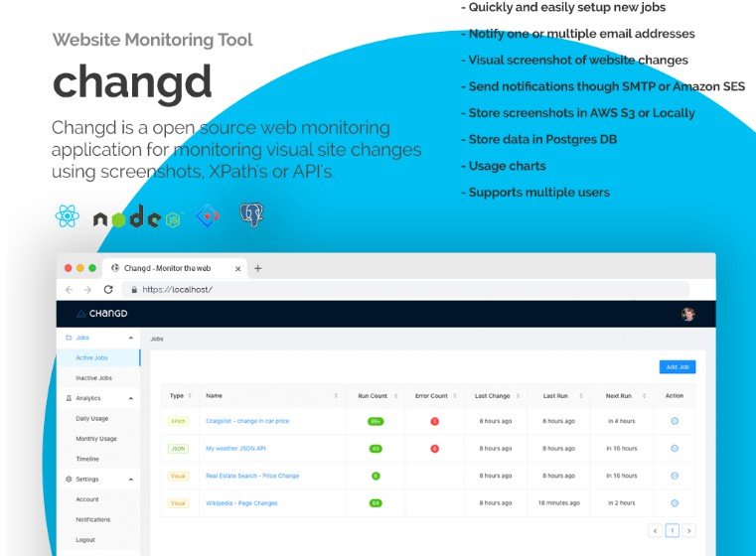Open Monthly Usage analytics
This screenshot has height=556, width=756.
[98, 439]
